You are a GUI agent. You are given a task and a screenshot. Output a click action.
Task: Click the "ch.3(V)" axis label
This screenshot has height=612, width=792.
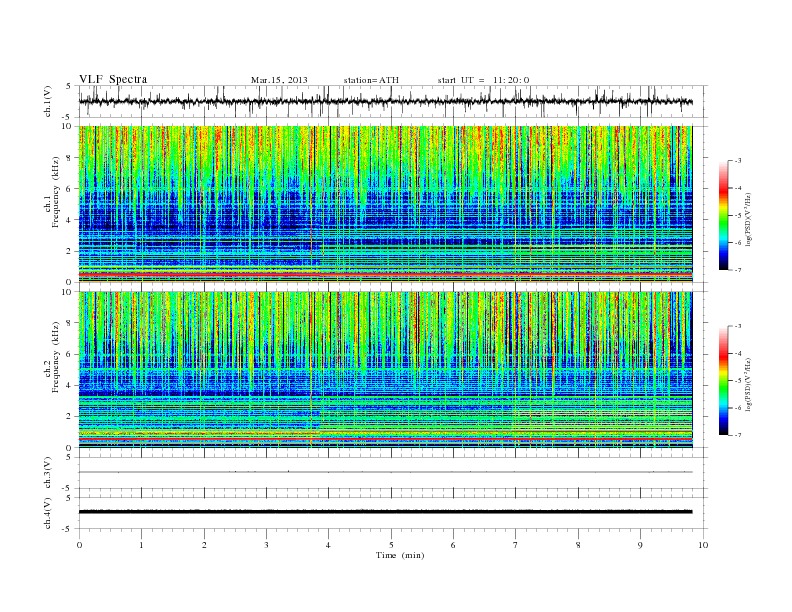pyautogui.click(x=48, y=473)
